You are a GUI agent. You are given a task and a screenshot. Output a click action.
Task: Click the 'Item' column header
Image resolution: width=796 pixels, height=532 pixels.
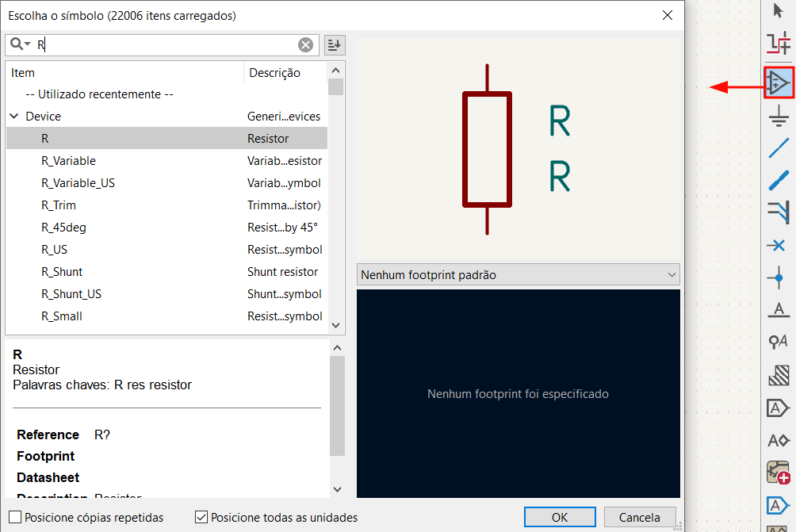(x=124, y=73)
